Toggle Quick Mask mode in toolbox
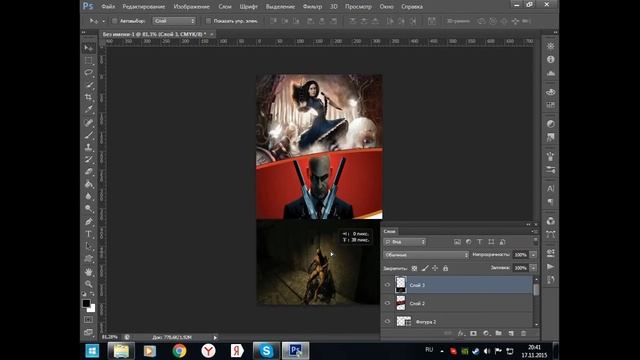This screenshot has width=640, height=360. [88, 320]
